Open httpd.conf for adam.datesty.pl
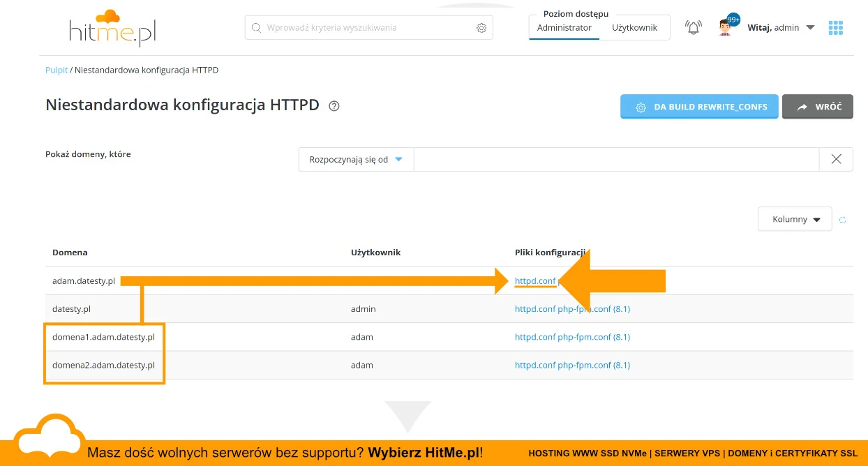Image resolution: width=868 pixels, height=466 pixels. click(x=535, y=281)
